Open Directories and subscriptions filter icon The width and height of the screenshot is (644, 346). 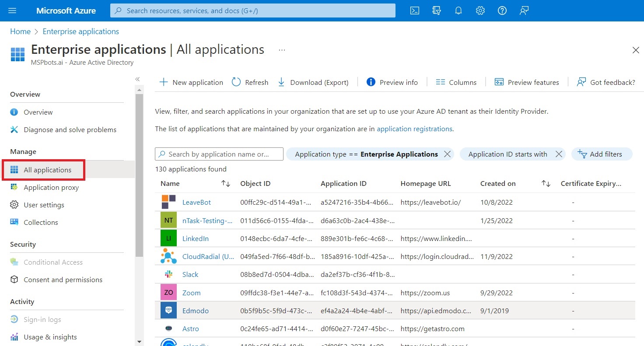coord(437,10)
